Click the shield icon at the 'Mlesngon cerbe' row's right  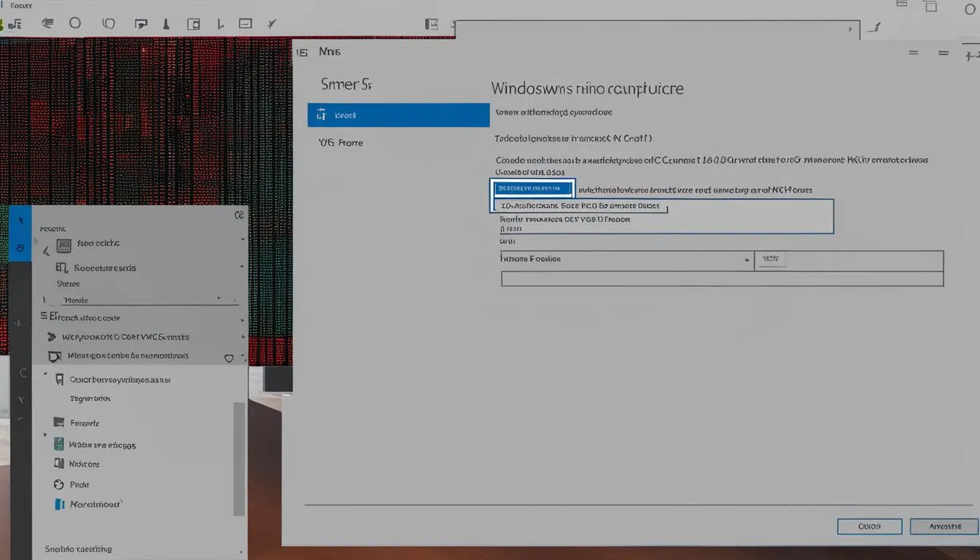tap(229, 358)
